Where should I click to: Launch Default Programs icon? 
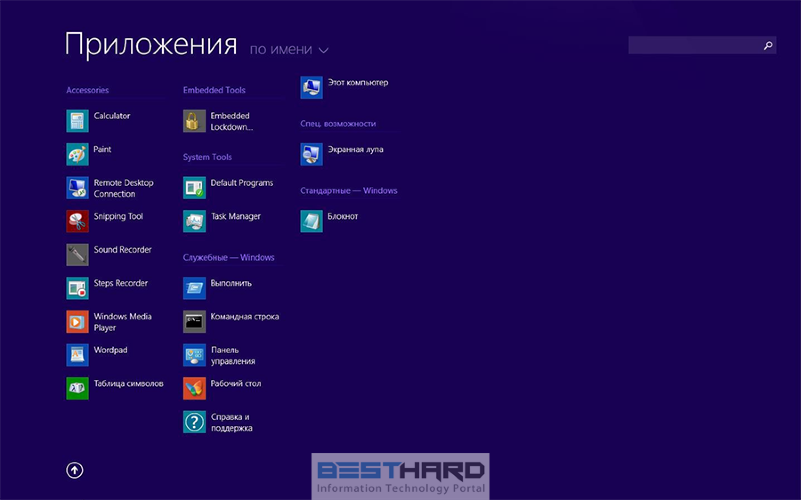coord(194,188)
